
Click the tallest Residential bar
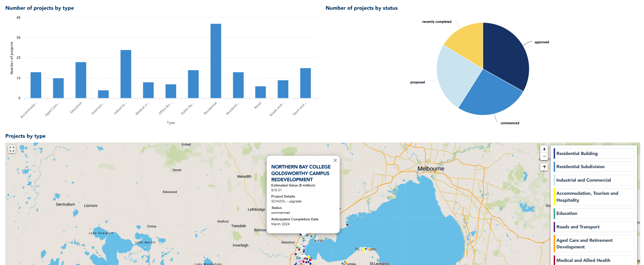coord(216,61)
